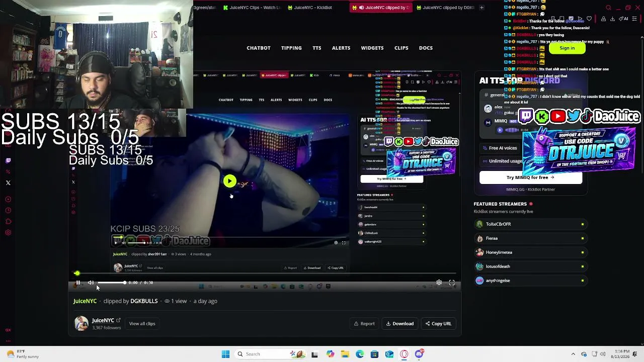644x362 pixels.
Task: Click the green Sign in button
Action: coord(567,48)
